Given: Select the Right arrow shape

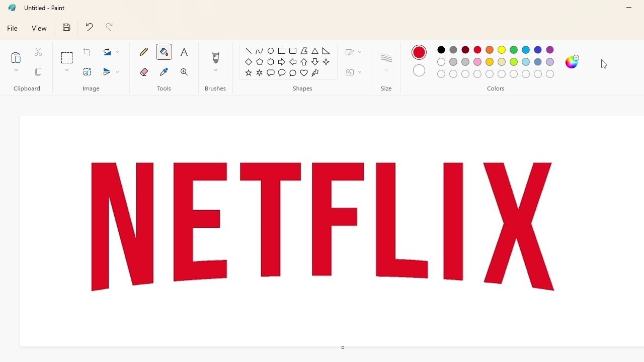Looking at the screenshot, I should tap(282, 62).
